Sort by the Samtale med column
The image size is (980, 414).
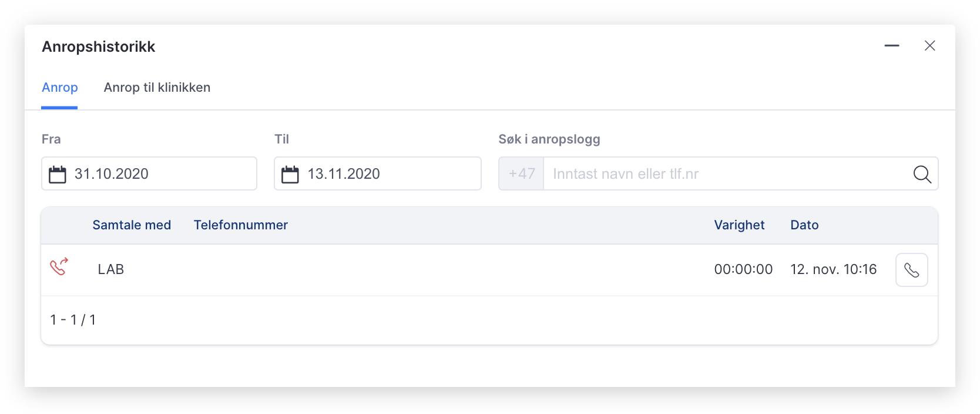[132, 225]
